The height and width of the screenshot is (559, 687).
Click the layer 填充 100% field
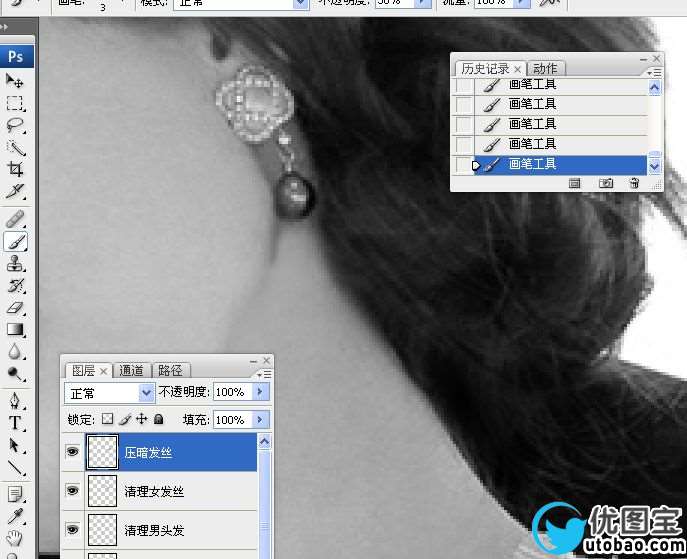pos(232,420)
